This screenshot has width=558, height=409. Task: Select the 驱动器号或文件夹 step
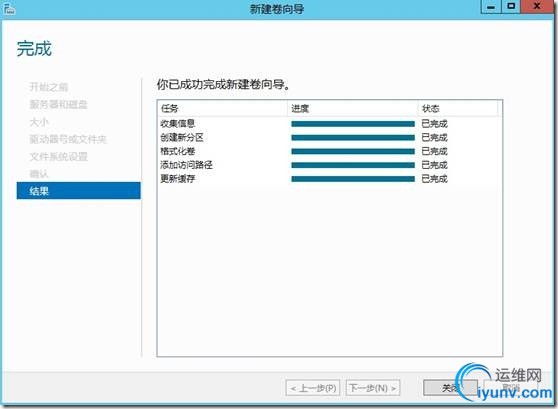pos(68,139)
